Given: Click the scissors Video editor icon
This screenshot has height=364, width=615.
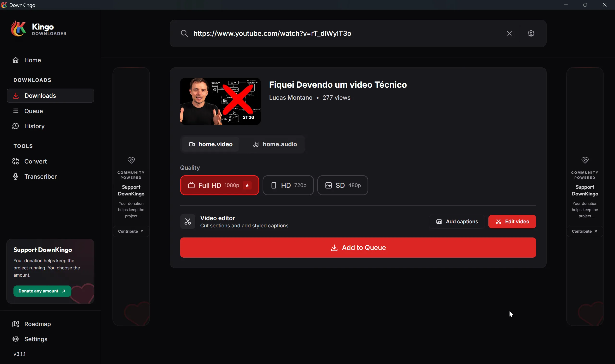Looking at the screenshot, I should coord(188,222).
